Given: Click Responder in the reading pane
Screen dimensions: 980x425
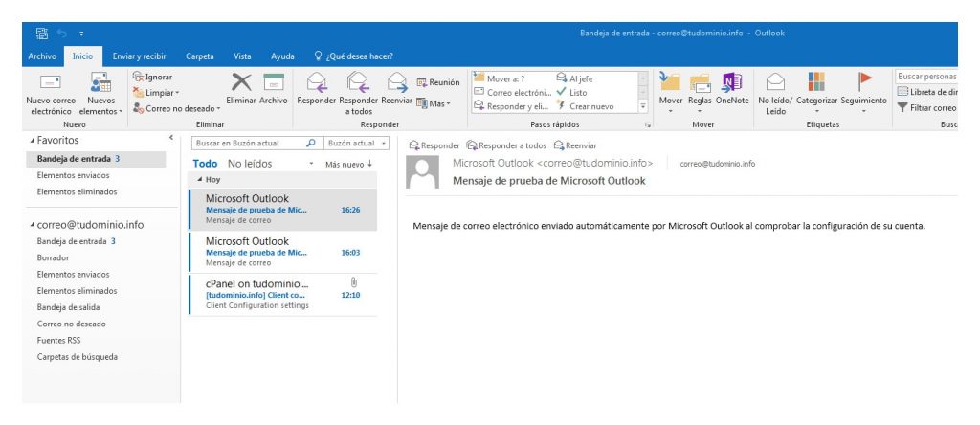Looking at the screenshot, I should pyautogui.click(x=434, y=145).
